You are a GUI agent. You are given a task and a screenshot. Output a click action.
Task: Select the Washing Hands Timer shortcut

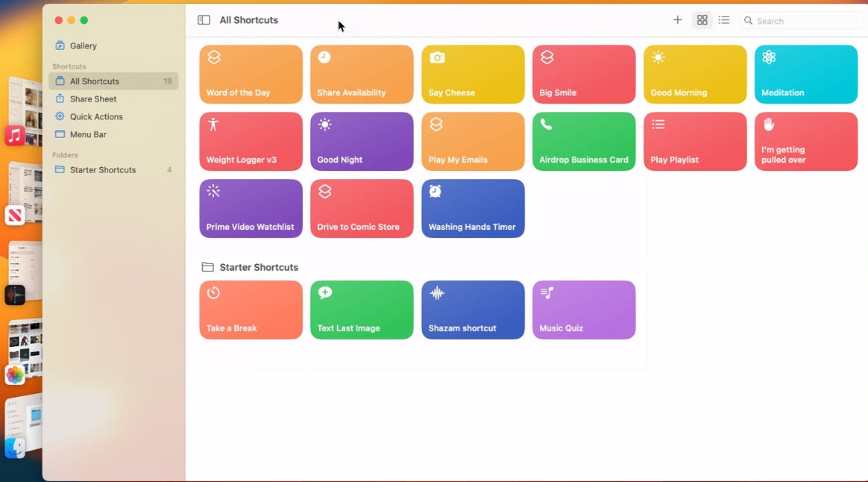pyautogui.click(x=472, y=208)
